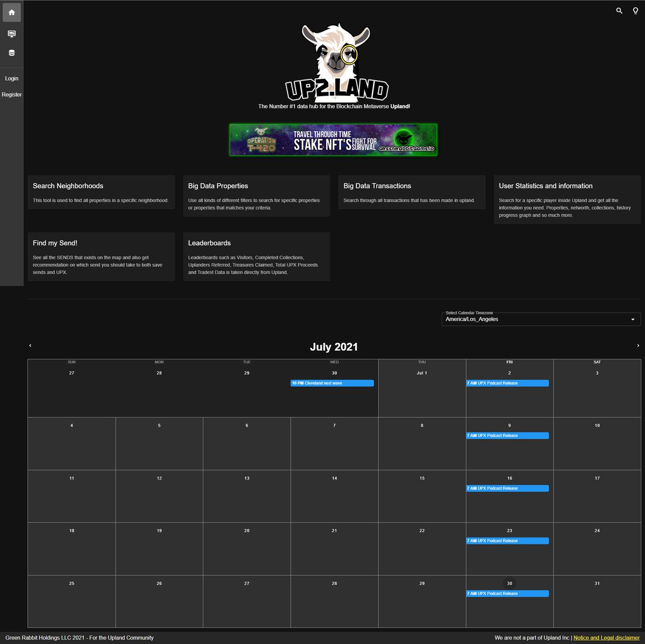Screen dimensions: 645x644
Task: Select the SUN column header
Action: [71, 362]
